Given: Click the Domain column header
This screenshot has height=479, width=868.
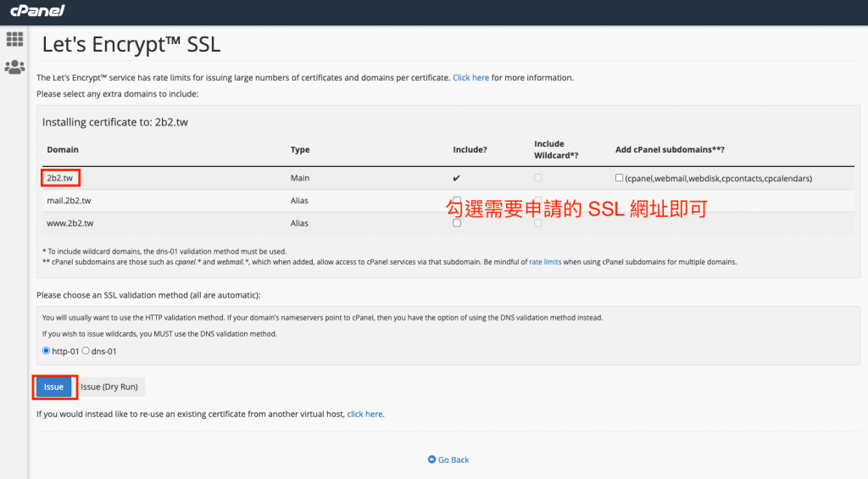Looking at the screenshot, I should click(63, 149).
